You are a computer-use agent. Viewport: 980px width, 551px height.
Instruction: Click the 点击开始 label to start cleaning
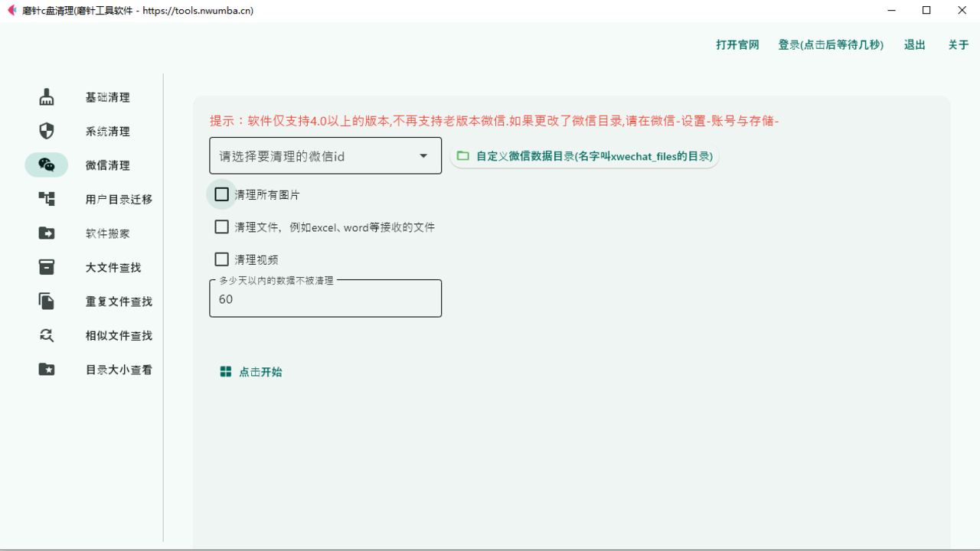click(x=260, y=372)
